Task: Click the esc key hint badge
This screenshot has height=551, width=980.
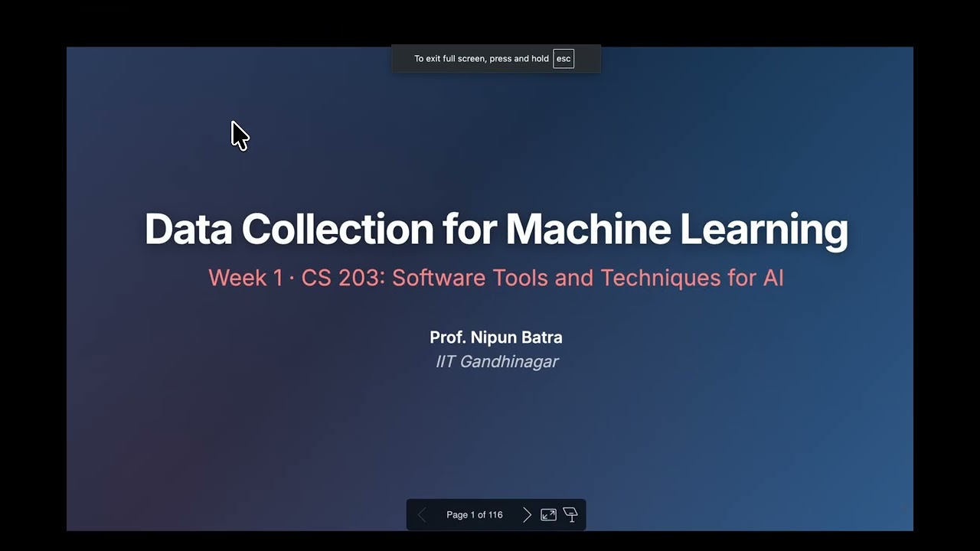Action: pos(563,59)
